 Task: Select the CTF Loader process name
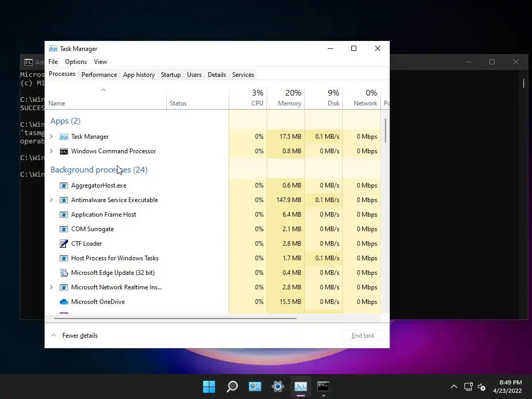[x=87, y=244]
